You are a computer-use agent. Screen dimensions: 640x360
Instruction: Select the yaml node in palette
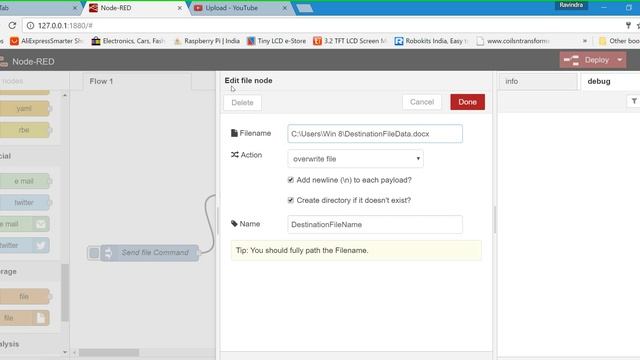(x=24, y=109)
